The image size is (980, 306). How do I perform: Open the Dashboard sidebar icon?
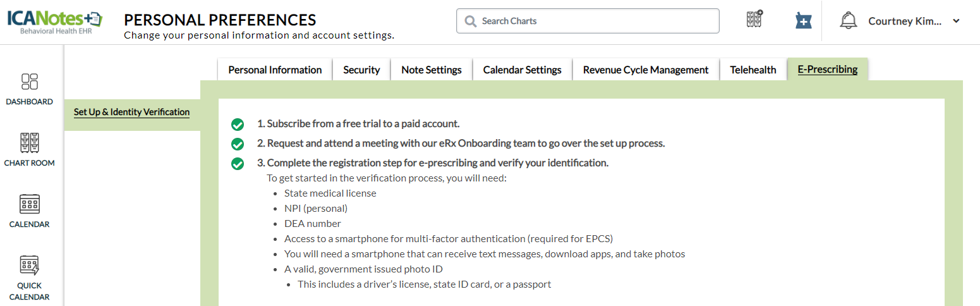click(x=30, y=82)
